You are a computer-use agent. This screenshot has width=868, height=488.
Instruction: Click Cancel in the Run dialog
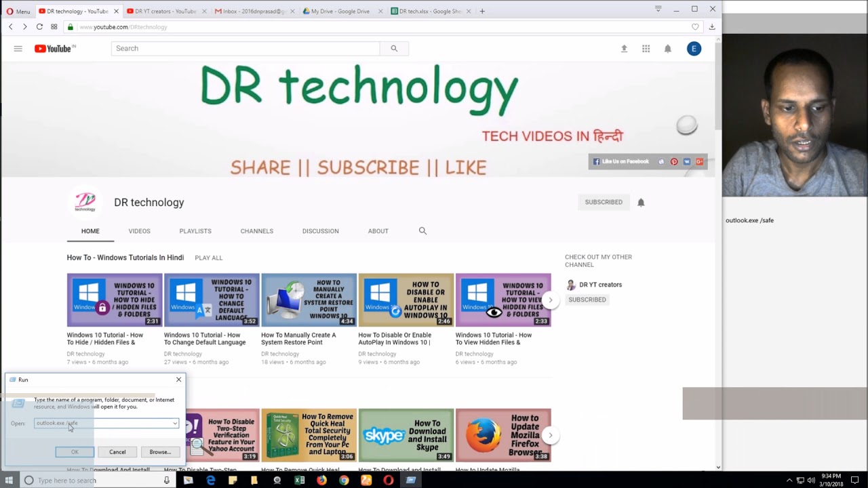click(117, 452)
